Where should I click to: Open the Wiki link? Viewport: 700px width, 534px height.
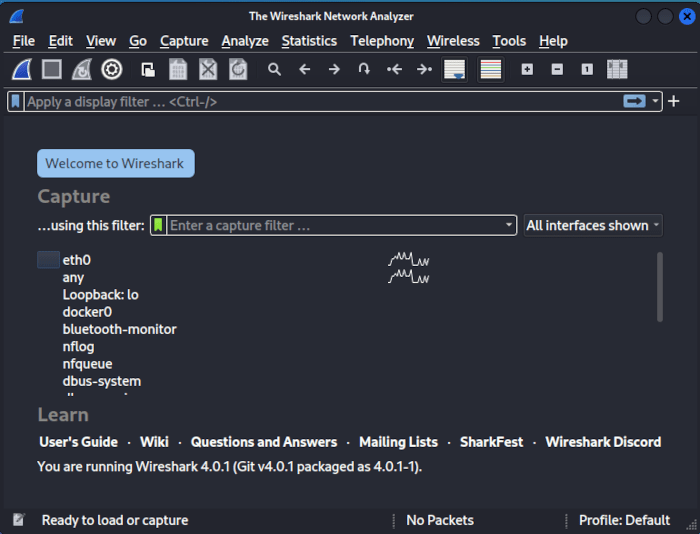point(154,442)
